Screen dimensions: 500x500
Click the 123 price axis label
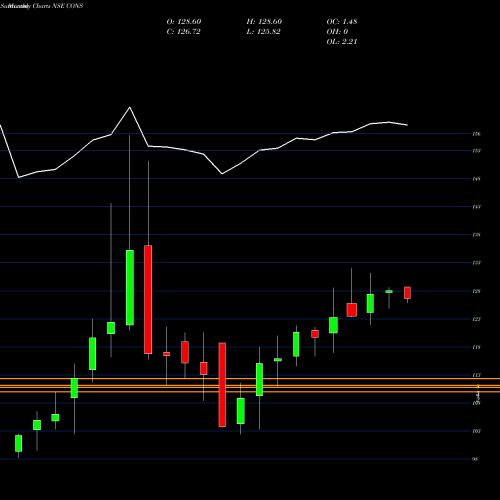coord(476,319)
